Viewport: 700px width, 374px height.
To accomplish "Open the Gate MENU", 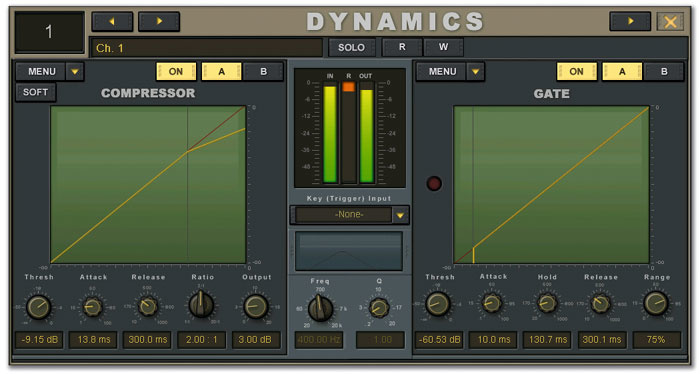I will coord(442,71).
